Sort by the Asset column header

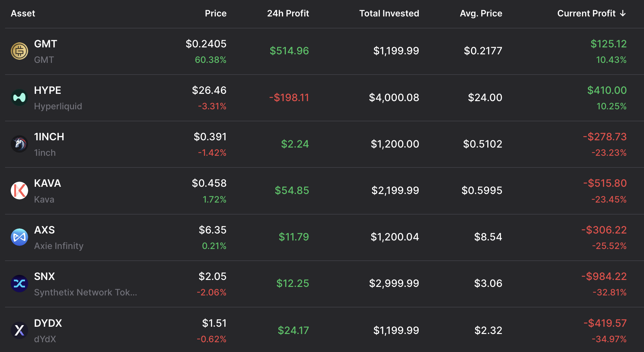[x=23, y=13]
